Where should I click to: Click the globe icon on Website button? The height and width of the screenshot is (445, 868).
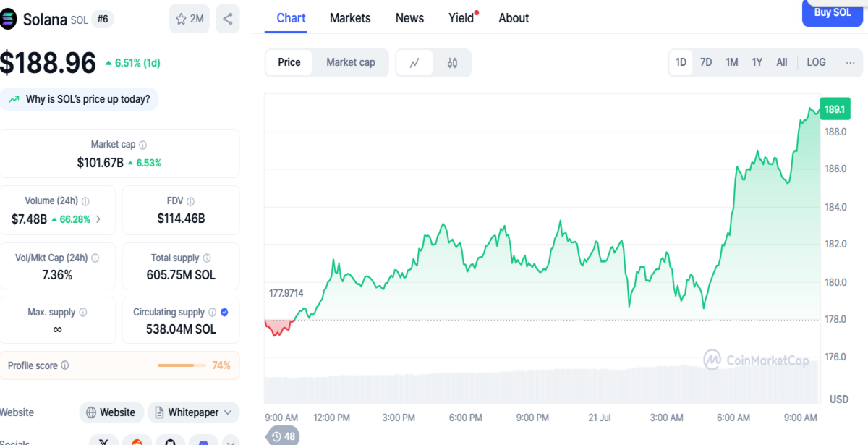click(x=91, y=412)
